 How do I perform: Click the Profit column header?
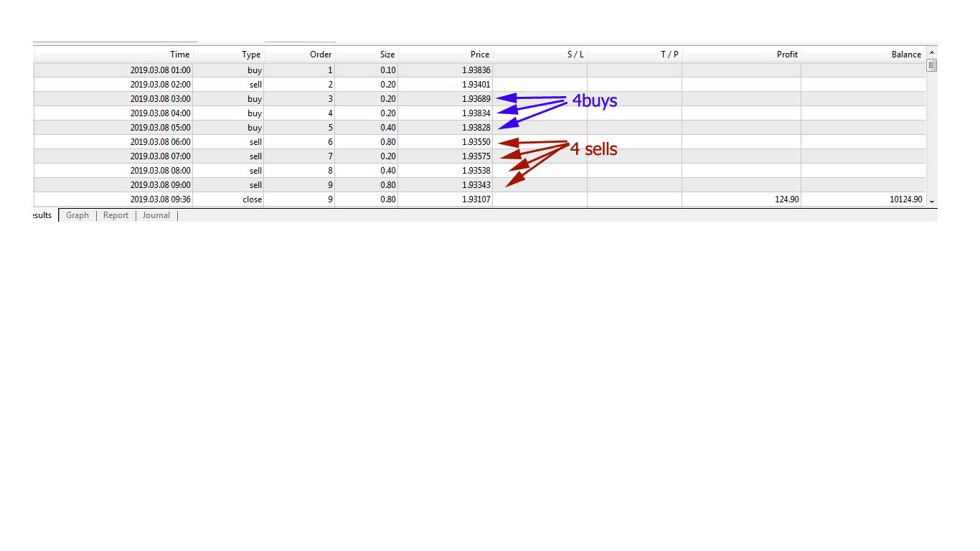click(x=741, y=55)
